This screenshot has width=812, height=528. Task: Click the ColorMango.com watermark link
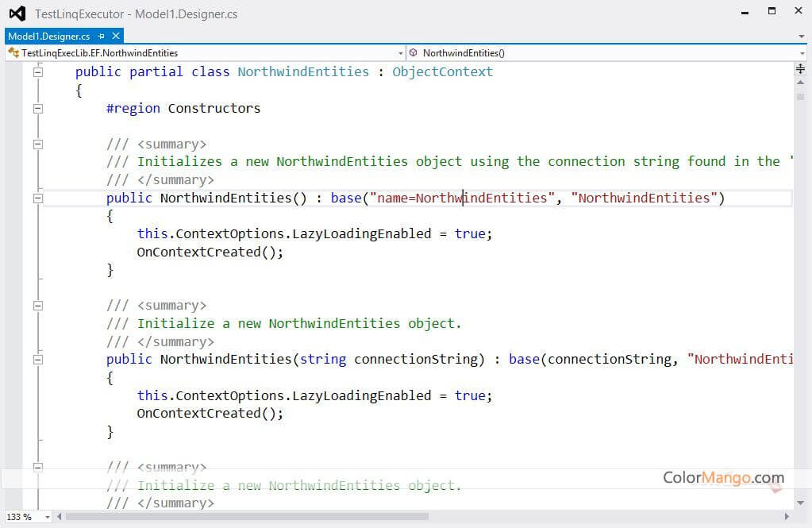point(722,478)
